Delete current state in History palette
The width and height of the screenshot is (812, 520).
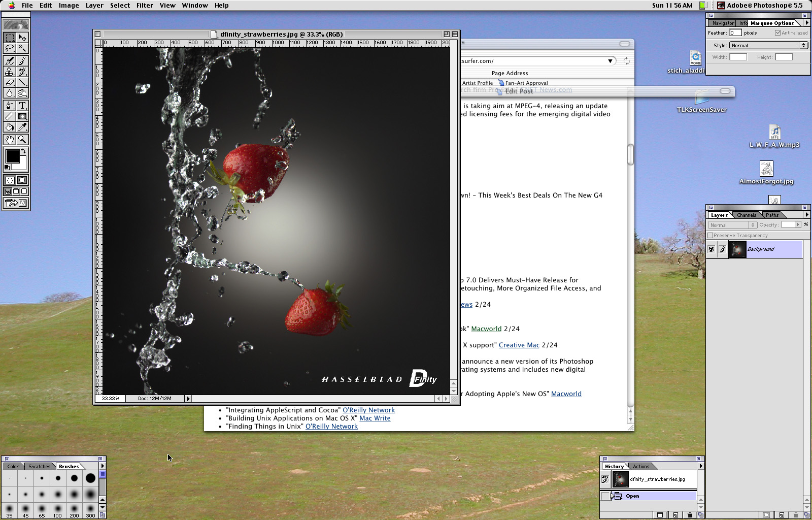(690, 515)
